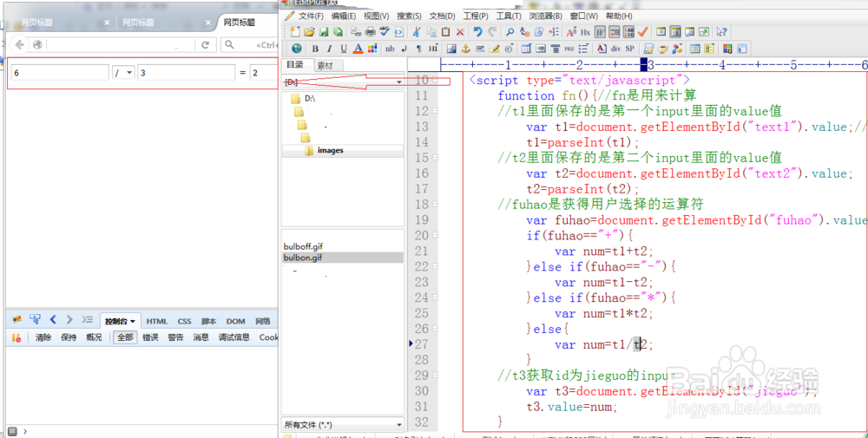Select bulboff.gif in the file list
This screenshot has height=438, width=868.
pyautogui.click(x=303, y=246)
